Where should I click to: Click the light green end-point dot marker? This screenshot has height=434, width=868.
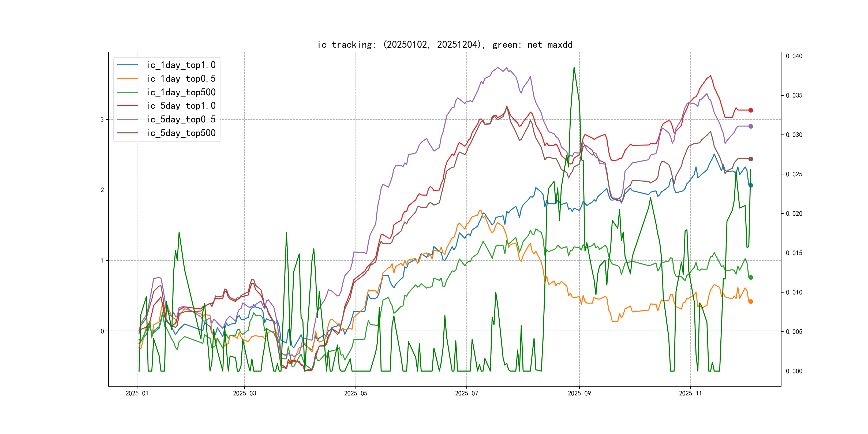tap(751, 277)
